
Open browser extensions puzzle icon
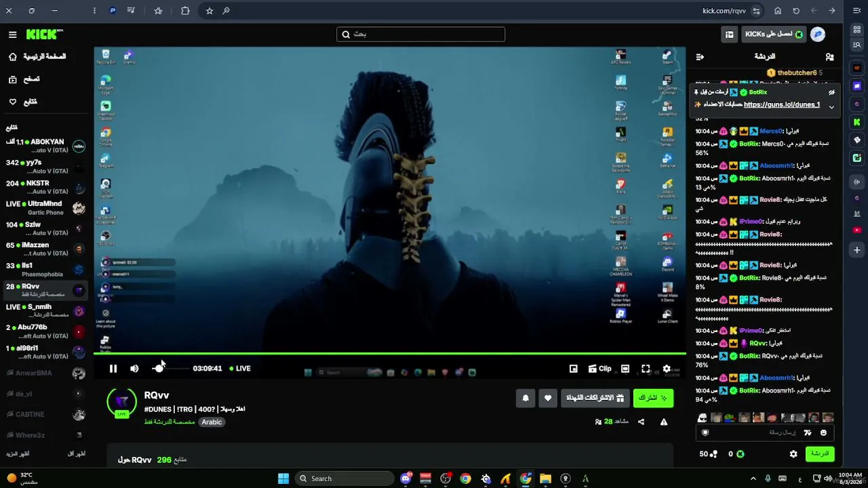click(185, 11)
